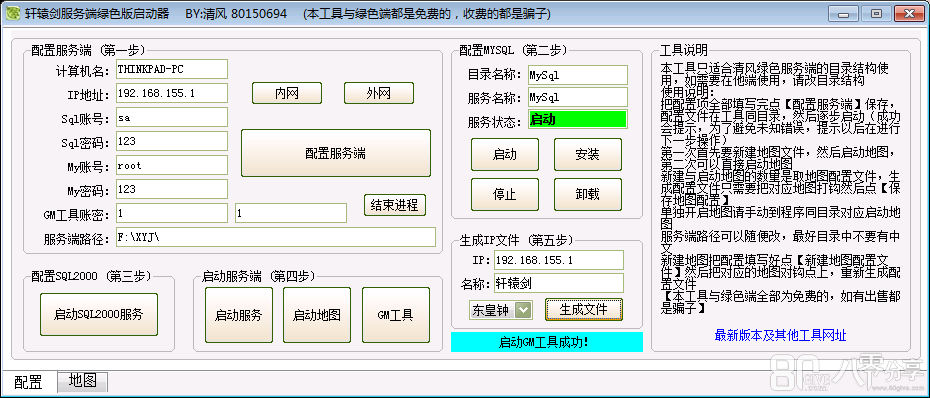Click the second GM工具账密 field
This screenshot has width=930, height=398.
click(x=291, y=213)
